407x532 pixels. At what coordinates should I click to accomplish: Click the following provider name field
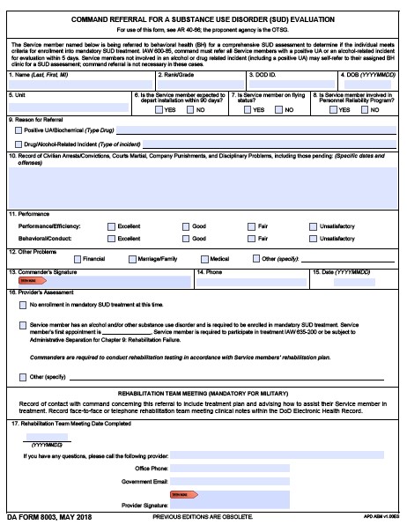click(277, 455)
